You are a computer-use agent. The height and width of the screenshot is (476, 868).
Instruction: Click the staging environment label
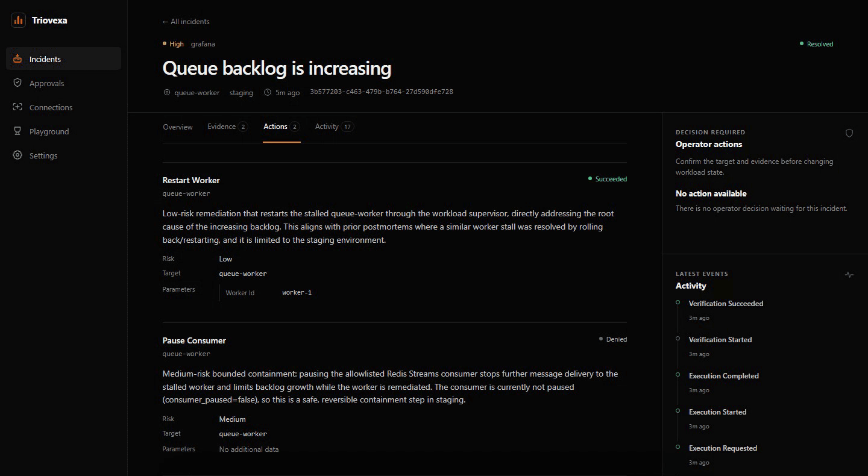click(x=241, y=93)
